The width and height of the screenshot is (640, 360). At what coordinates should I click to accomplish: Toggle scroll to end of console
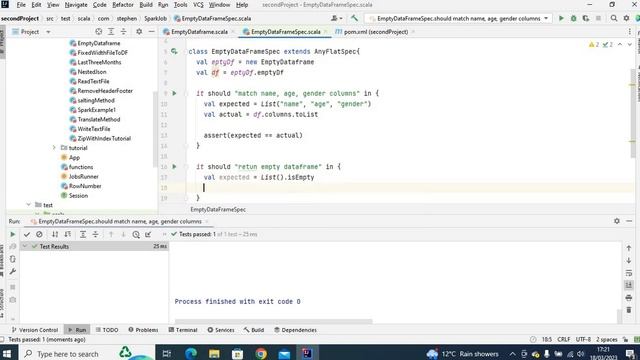tap(629, 285)
